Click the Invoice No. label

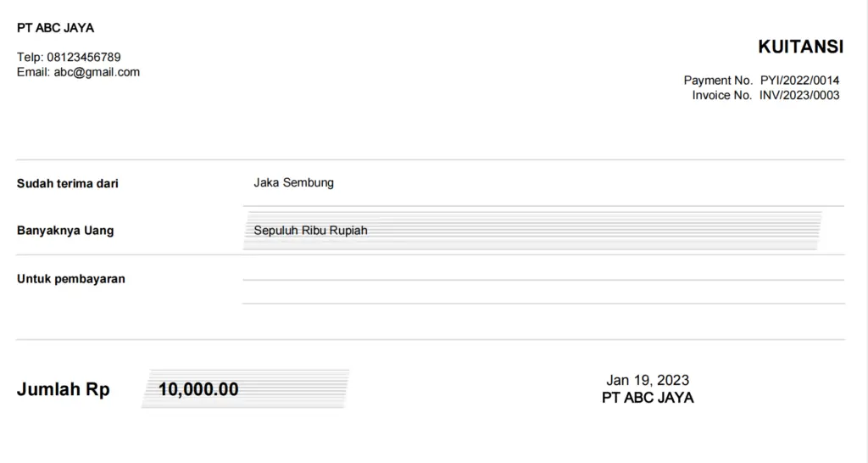tap(721, 95)
